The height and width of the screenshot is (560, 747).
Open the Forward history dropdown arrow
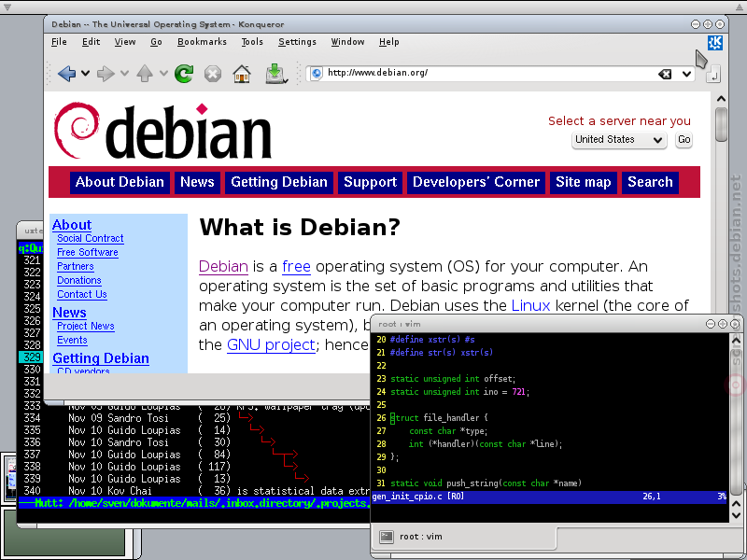pos(124,74)
